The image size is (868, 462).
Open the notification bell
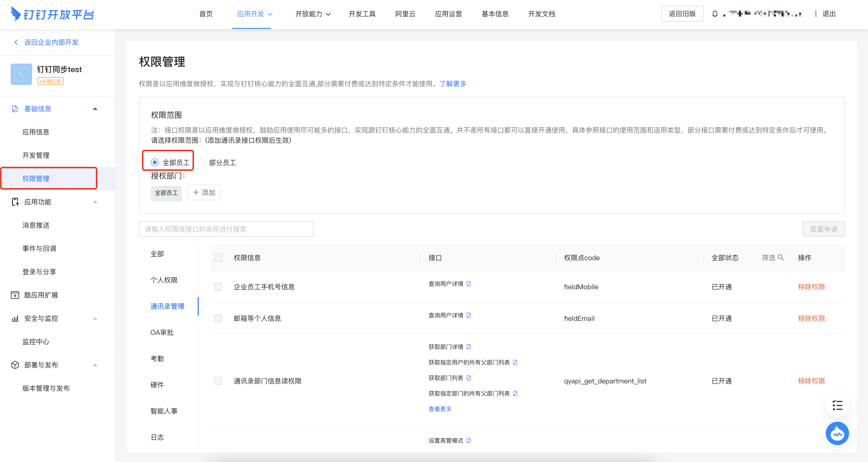coord(715,14)
